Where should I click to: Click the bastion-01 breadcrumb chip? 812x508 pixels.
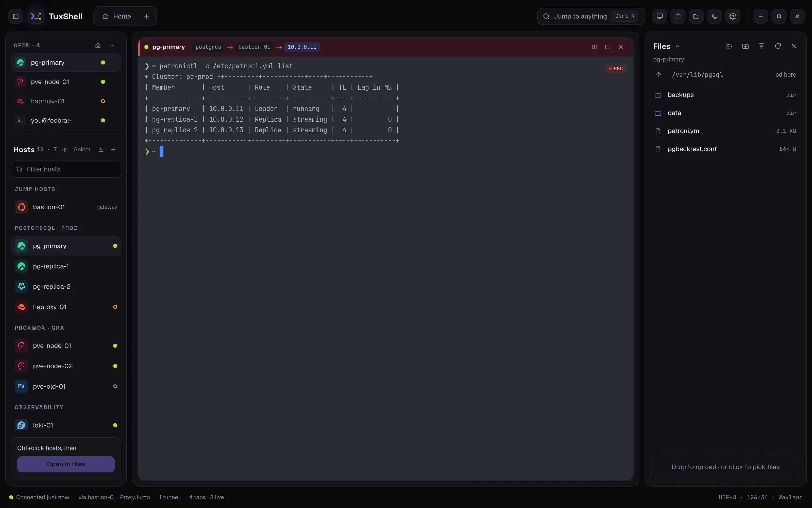pos(254,47)
